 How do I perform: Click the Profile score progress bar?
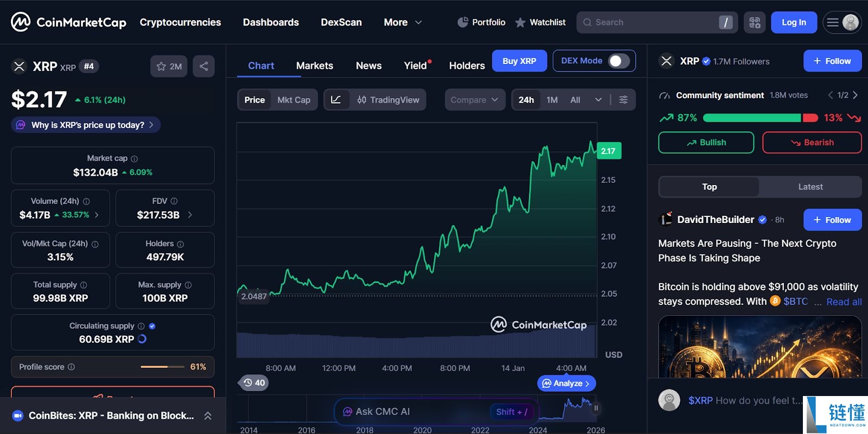coord(162,367)
